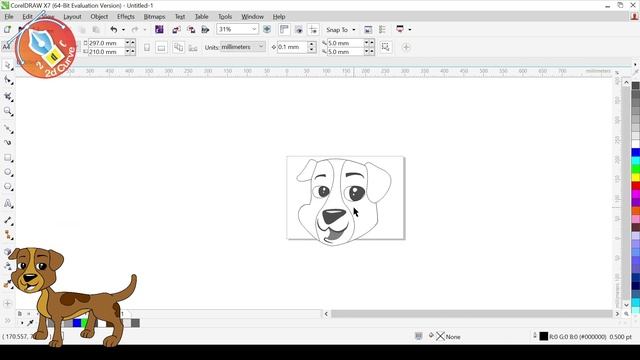Select the Crop tool
Viewport: 640px width, 360px height.
tap(7, 96)
